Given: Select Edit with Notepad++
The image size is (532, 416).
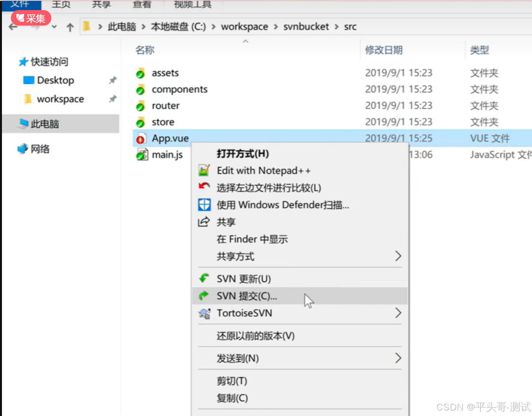Looking at the screenshot, I should [x=300, y=171].
